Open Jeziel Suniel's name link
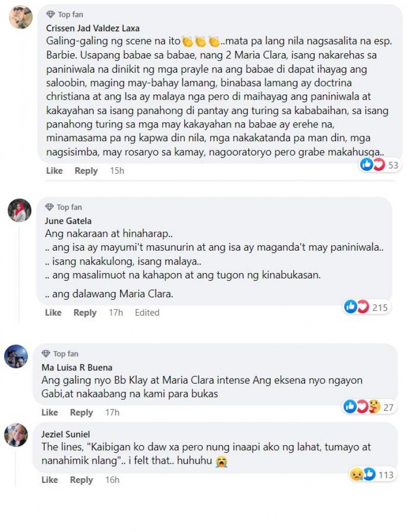The image size is (410, 532). tap(66, 434)
